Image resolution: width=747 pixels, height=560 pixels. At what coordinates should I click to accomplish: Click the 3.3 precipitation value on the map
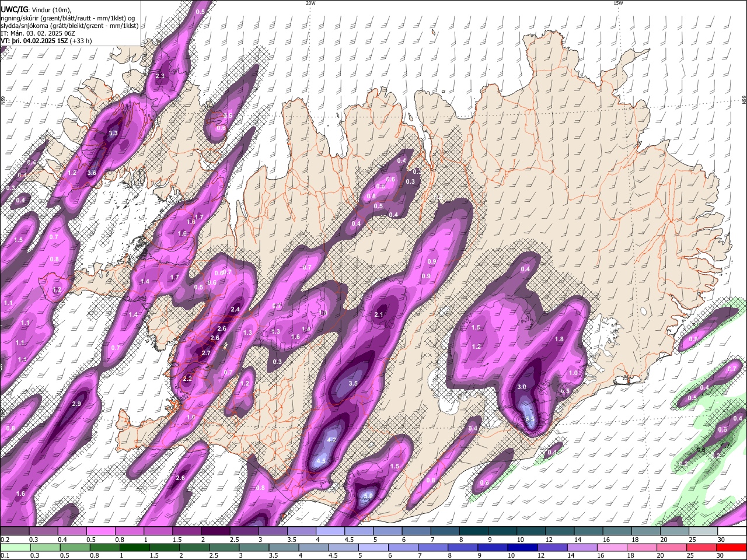(x=113, y=133)
